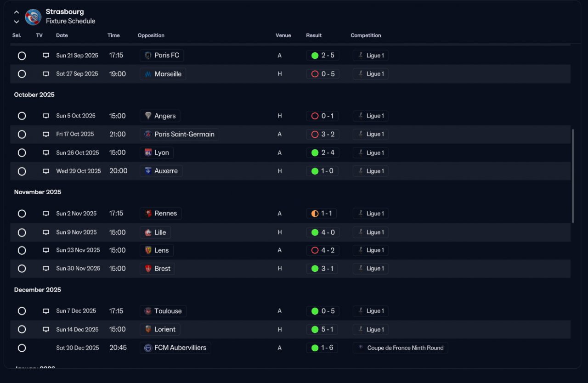Open the 4 - 2 result for Lens
588x383 pixels.
click(x=322, y=250)
